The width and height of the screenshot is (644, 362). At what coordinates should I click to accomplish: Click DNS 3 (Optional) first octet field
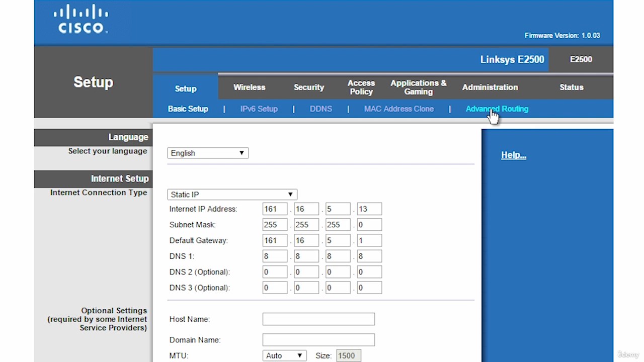[x=275, y=288]
